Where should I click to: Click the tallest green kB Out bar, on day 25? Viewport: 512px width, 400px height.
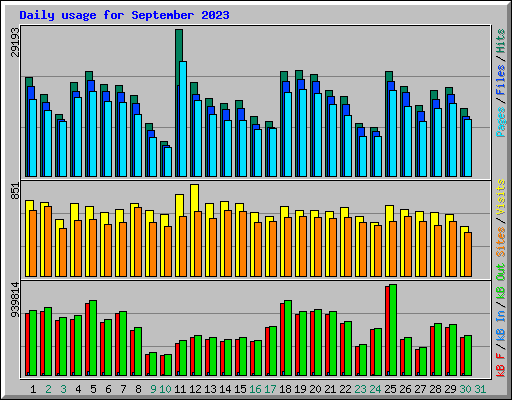click(x=393, y=330)
